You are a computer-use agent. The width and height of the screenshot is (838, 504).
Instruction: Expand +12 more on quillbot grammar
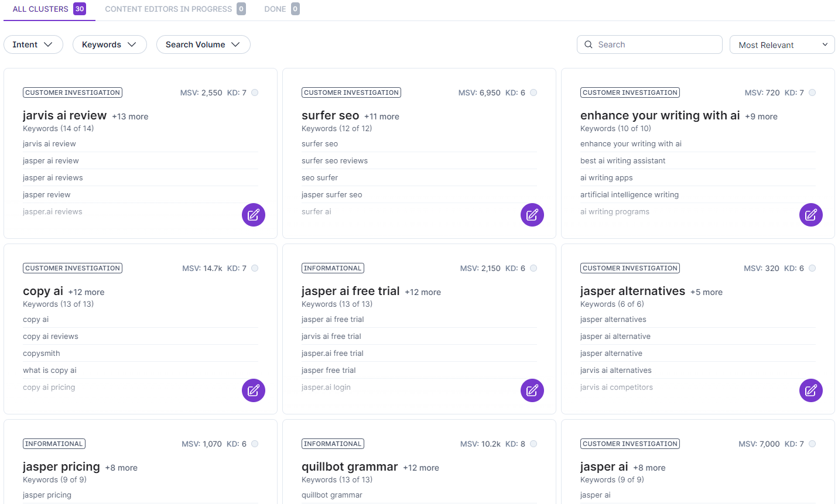tap(421, 468)
